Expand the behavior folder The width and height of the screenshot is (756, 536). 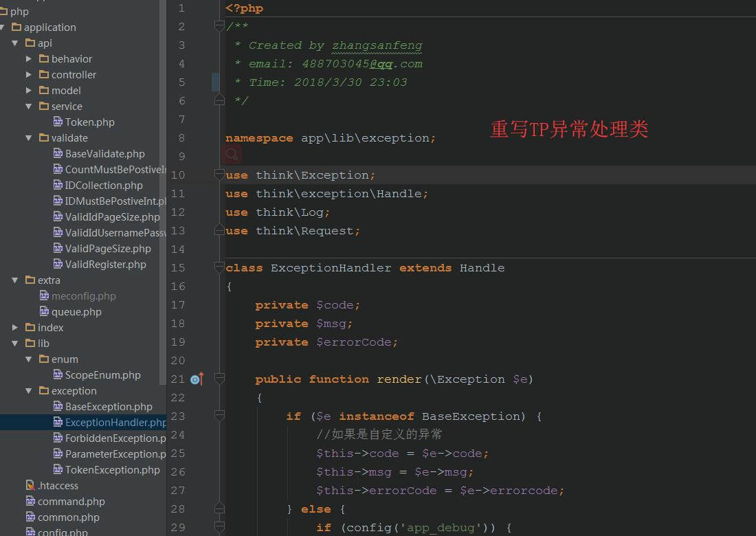click(x=29, y=59)
